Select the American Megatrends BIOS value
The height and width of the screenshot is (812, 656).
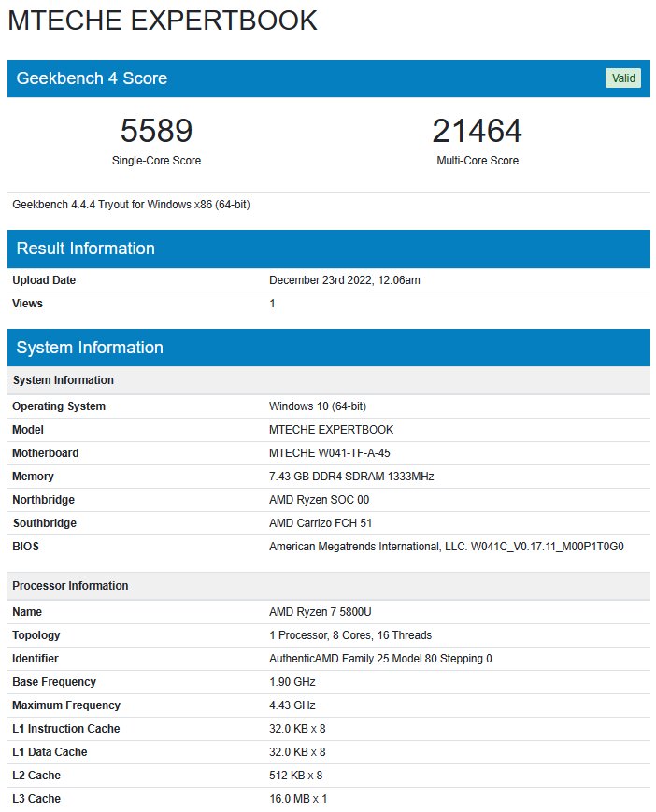pyautogui.click(x=447, y=547)
